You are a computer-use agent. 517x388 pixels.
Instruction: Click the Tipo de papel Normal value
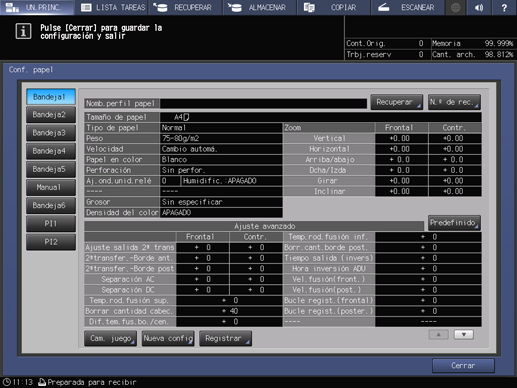(x=221, y=128)
